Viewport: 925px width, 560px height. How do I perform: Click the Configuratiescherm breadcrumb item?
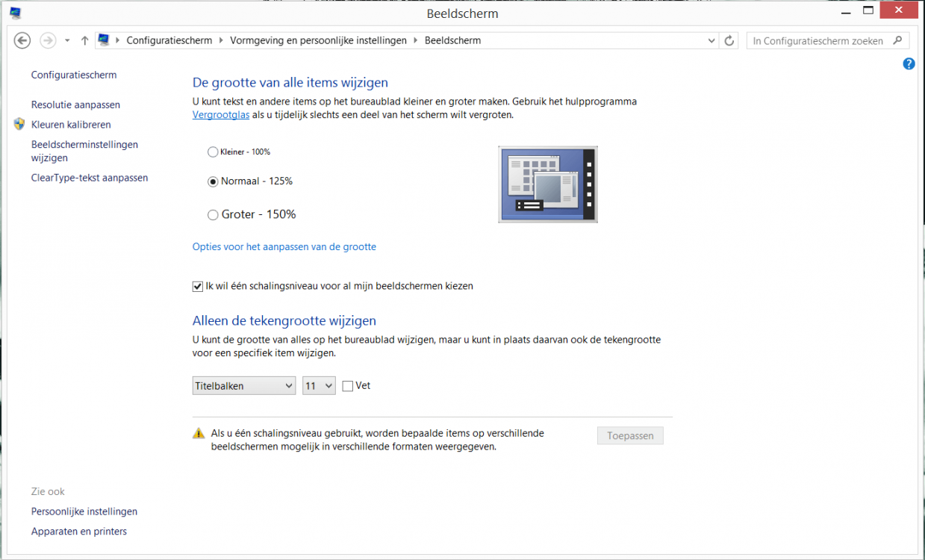pos(169,40)
